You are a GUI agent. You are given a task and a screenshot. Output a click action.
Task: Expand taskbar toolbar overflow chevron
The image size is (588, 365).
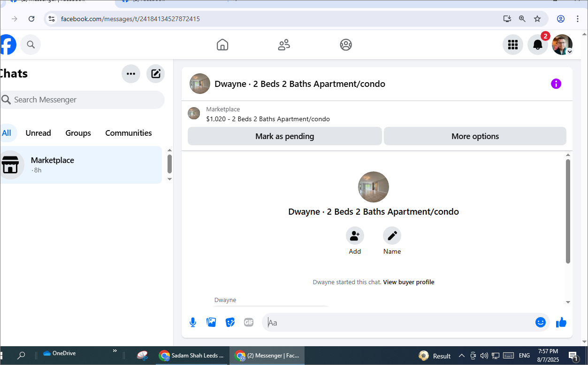click(x=115, y=351)
